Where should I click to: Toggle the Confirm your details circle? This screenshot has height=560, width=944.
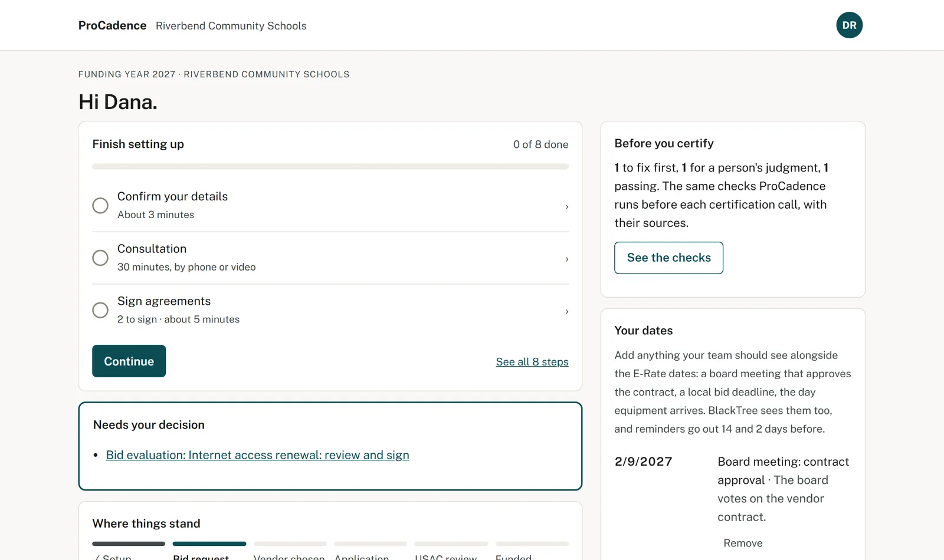point(100,205)
